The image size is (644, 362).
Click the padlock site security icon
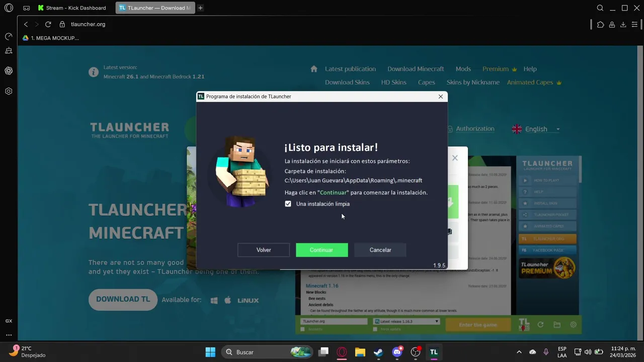[62, 24]
